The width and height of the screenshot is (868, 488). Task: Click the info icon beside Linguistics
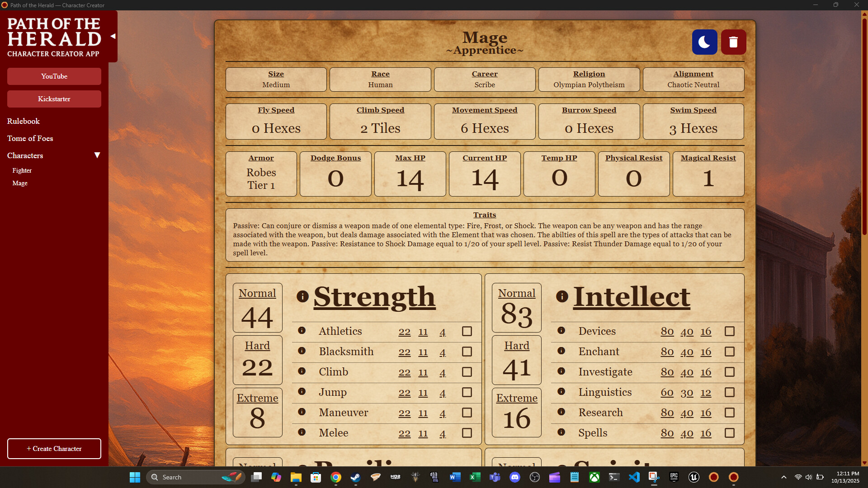561,392
